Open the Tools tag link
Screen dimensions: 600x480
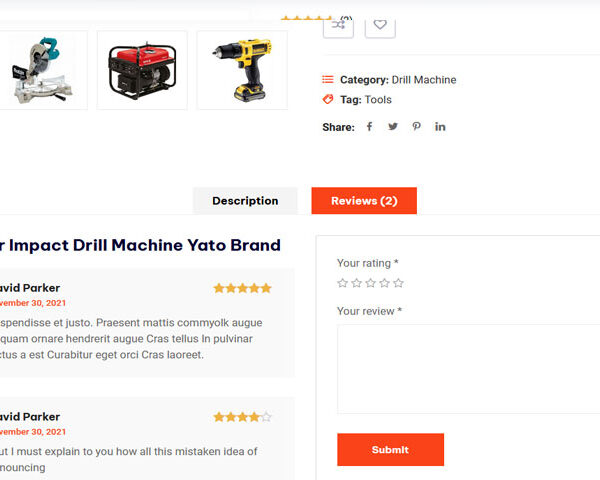pos(378,100)
